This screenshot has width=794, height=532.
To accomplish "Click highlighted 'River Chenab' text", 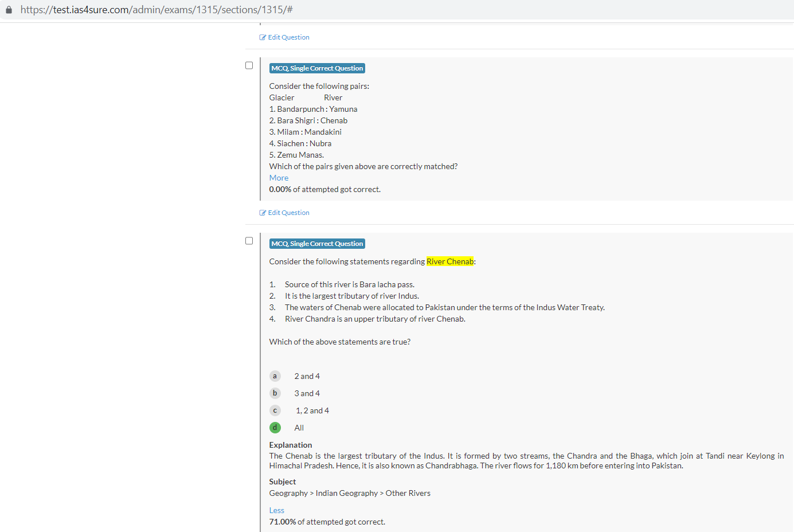I will [x=450, y=261].
